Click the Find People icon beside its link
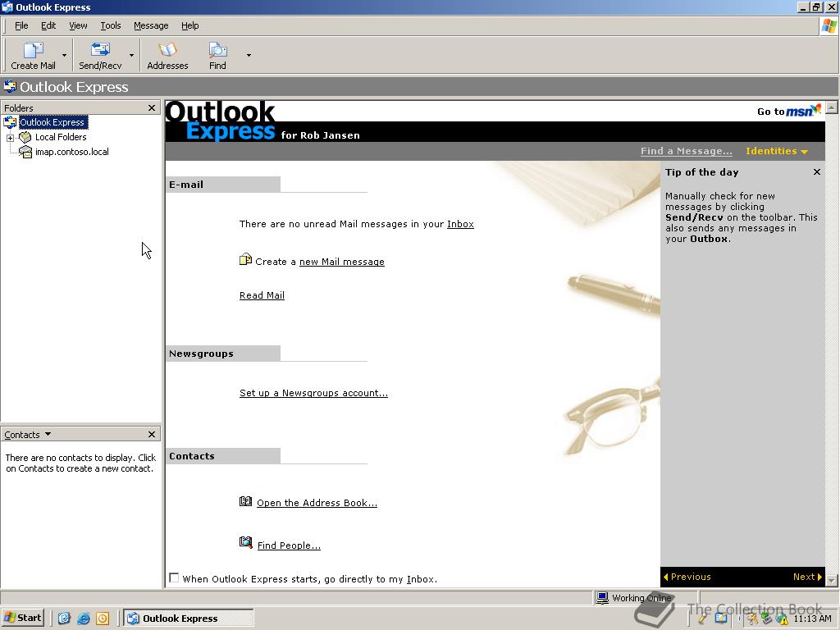Screen dimensions: 840x630 click(245, 543)
